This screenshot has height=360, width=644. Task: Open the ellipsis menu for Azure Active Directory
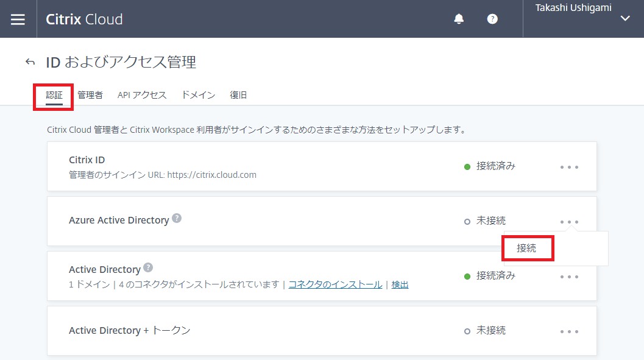pyautogui.click(x=569, y=221)
